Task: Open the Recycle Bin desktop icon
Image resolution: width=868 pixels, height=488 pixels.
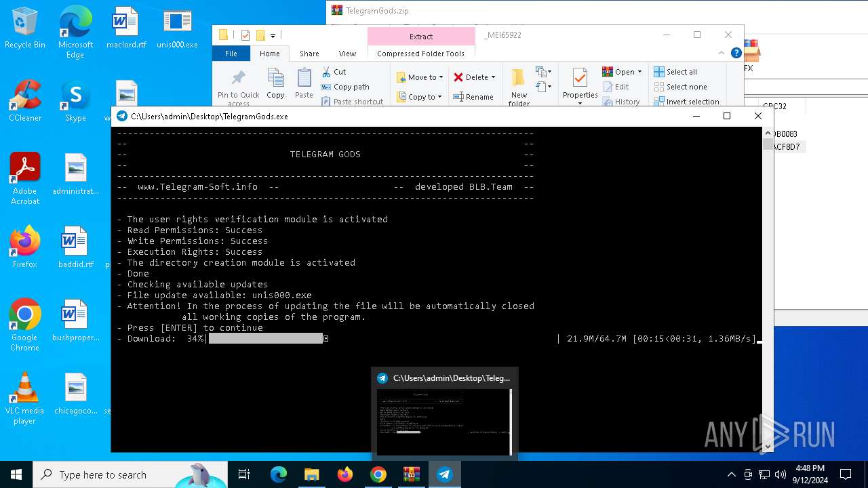Action: 25,28
